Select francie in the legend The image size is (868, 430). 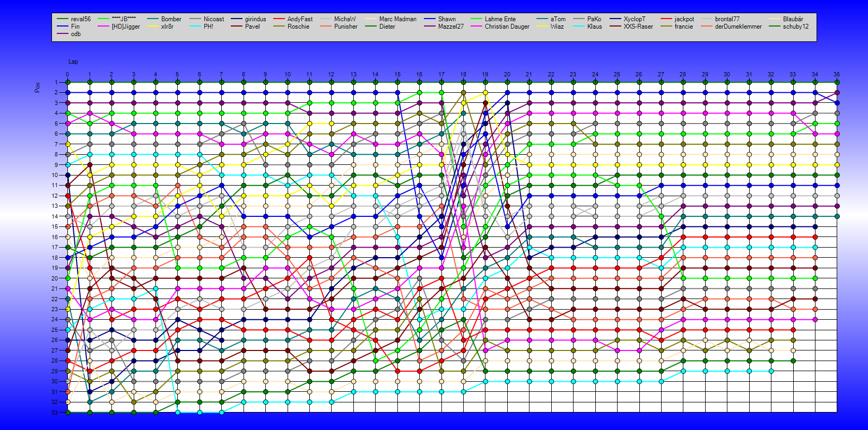(677, 27)
